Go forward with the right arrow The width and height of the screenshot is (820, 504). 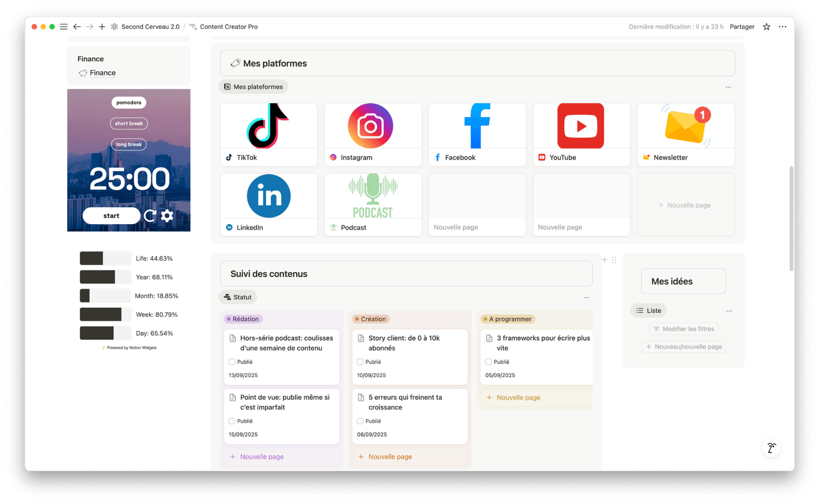[x=89, y=27]
